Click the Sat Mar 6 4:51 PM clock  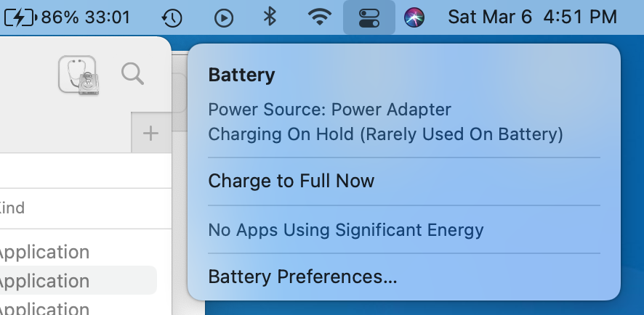pyautogui.click(x=532, y=17)
